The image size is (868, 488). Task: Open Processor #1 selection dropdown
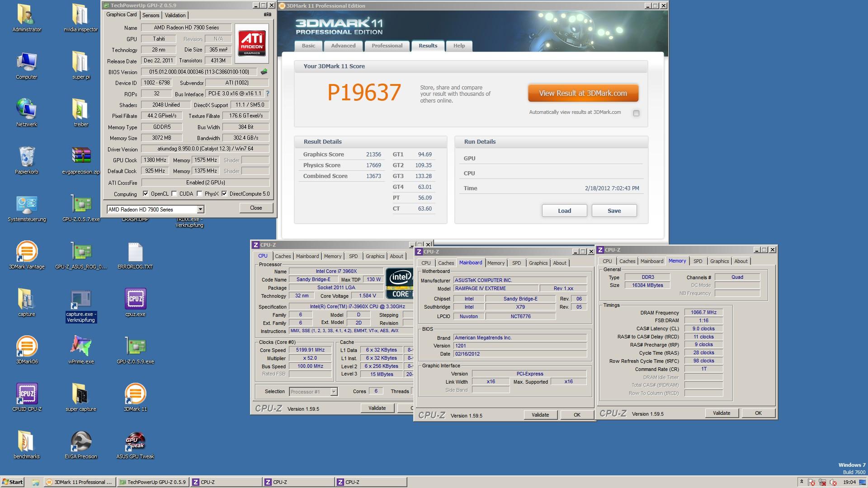tap(334, 392)
